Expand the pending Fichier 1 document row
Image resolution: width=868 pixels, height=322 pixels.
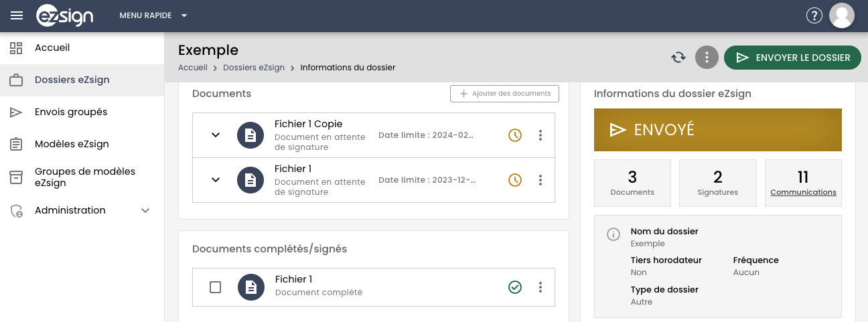click(x=216, y=179)
